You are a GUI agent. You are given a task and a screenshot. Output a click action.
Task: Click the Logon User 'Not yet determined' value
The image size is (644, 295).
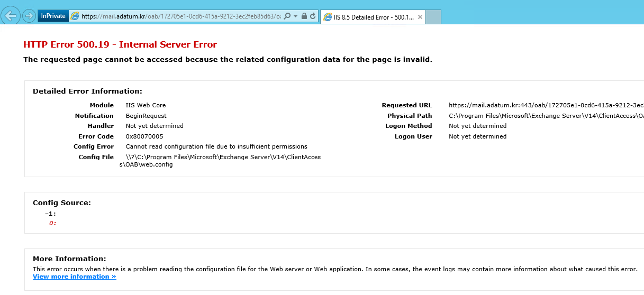tap(477, 136)
